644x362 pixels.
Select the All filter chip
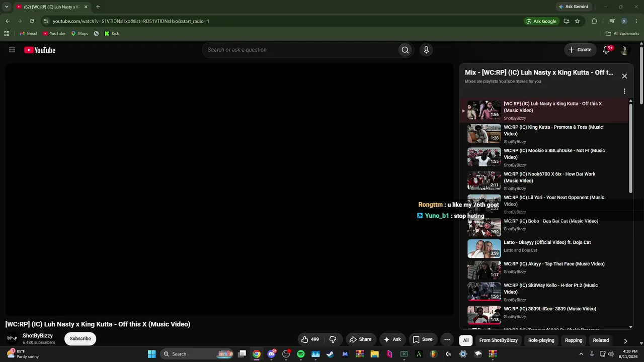click(466, 340)
